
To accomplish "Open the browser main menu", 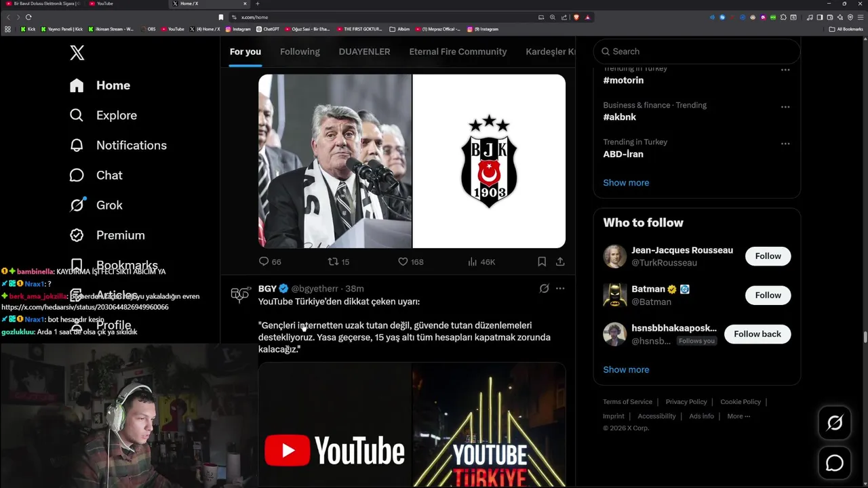I will click(x=861, y=17).
